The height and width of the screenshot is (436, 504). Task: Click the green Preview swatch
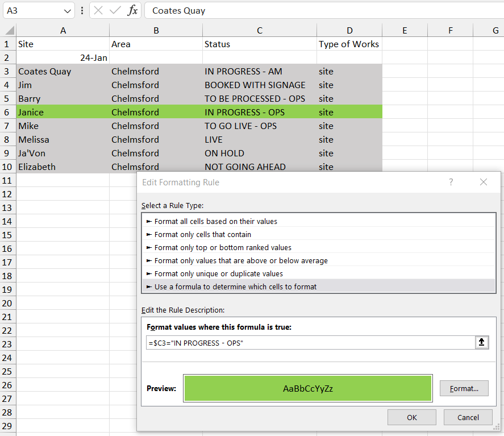pos(307,388)
